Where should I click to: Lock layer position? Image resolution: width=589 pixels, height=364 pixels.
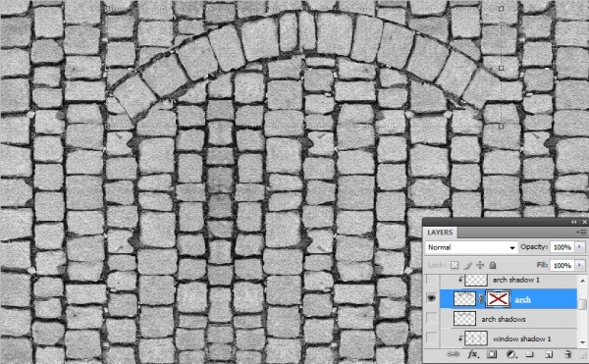(x=480, y=265)
